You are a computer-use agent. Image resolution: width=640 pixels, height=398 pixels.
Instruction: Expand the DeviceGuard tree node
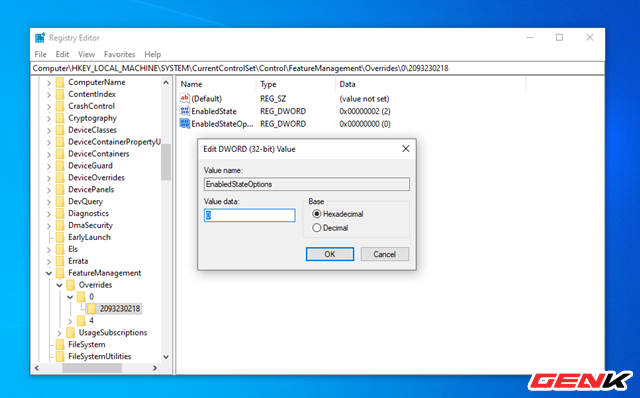pyautogui.click(x=49, y=166)
